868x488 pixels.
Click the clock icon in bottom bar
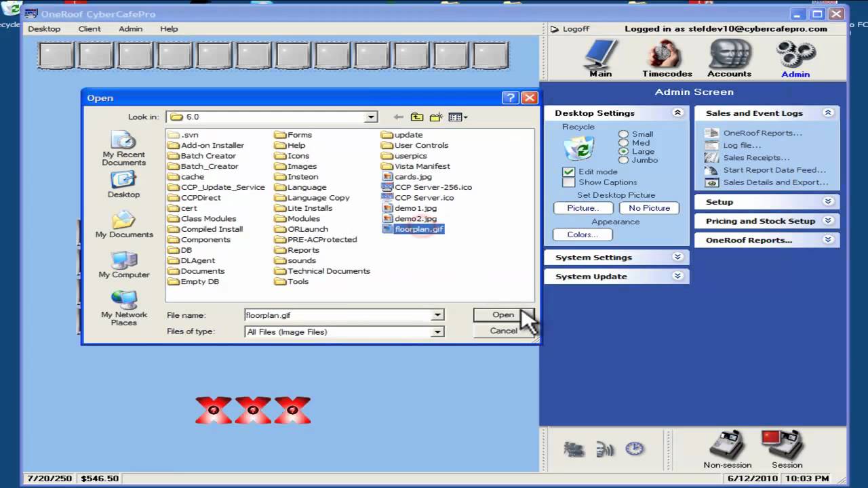click(634, 449)
